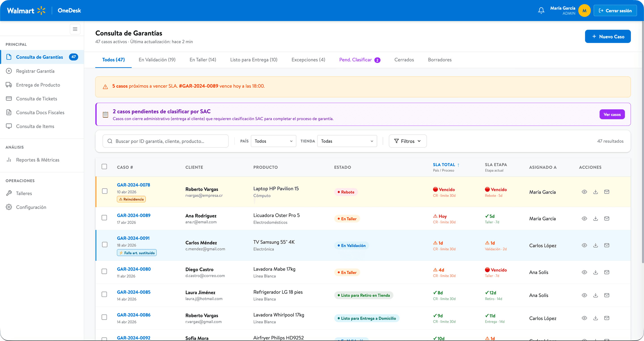The height and width of the screenshot is (341, 644).
Task: Download icon for case GAR-2024-0089
Action: tap(595, 218)
